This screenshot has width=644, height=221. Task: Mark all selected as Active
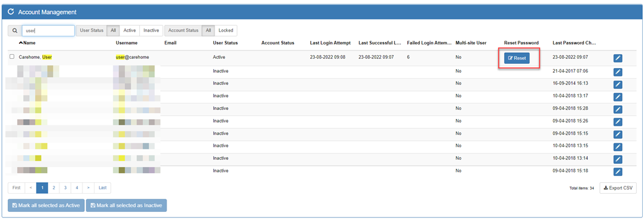(x=46, y=205)
